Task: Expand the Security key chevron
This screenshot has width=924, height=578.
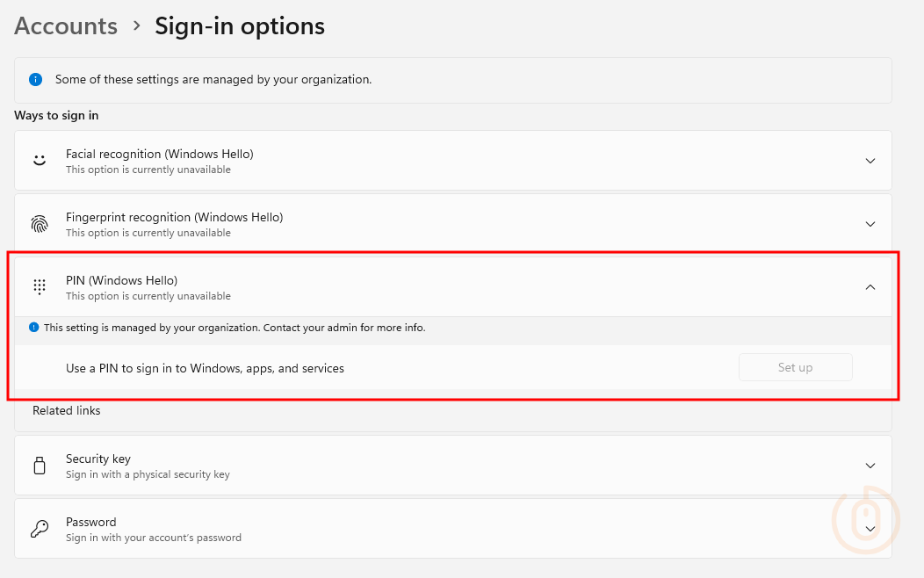Action: 870,466
